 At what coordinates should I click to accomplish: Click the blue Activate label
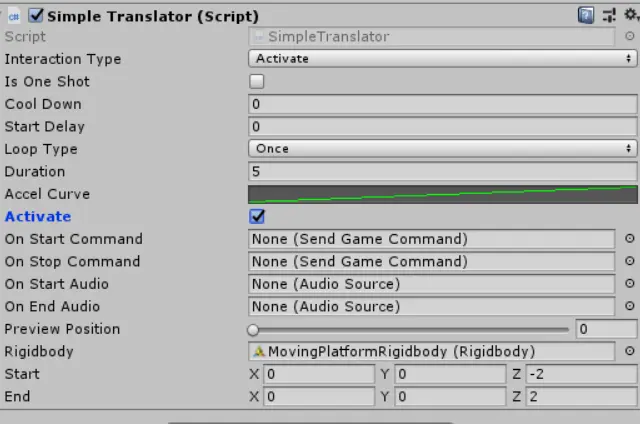click(38, 216)
